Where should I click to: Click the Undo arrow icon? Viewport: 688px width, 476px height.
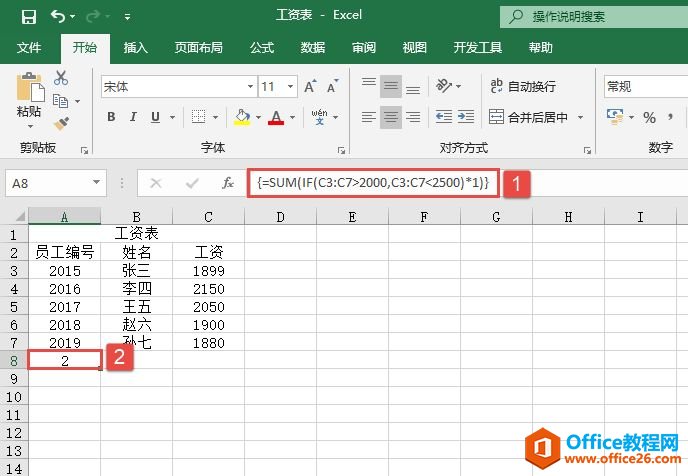[58, 16]
